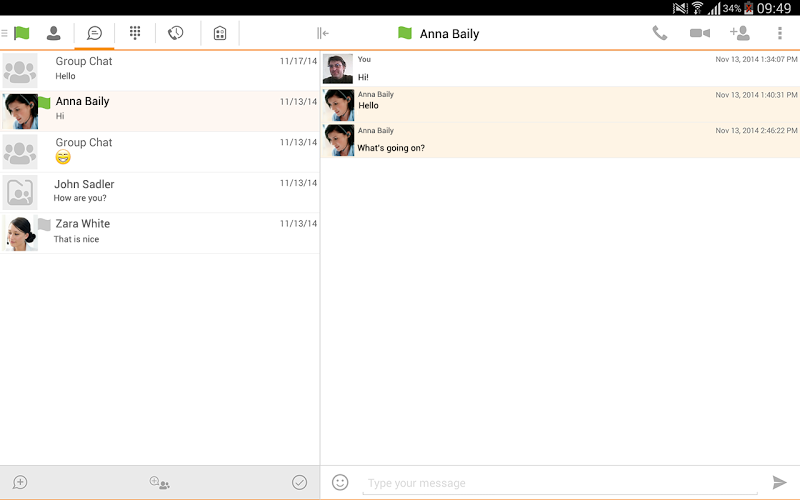Open the green flag status menu
Viewport: 800px width, 500px height.
[x=21, y=33]
